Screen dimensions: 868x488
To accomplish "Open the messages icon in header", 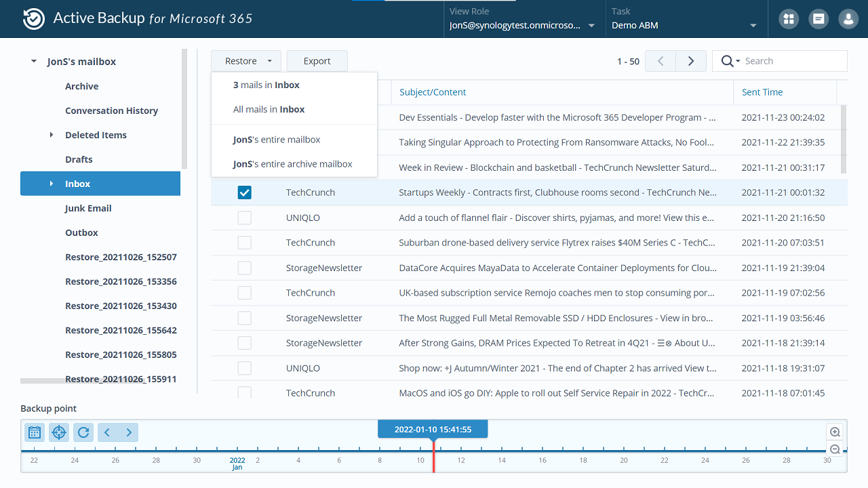I will [x=818, y=19].
